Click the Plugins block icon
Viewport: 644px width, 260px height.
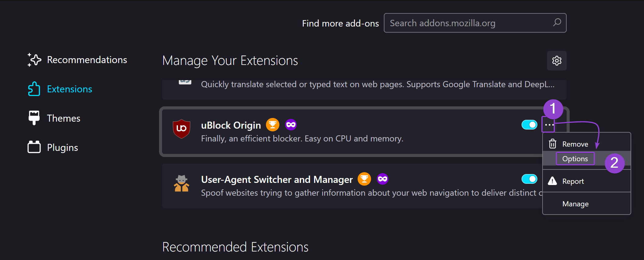[34, 147]
